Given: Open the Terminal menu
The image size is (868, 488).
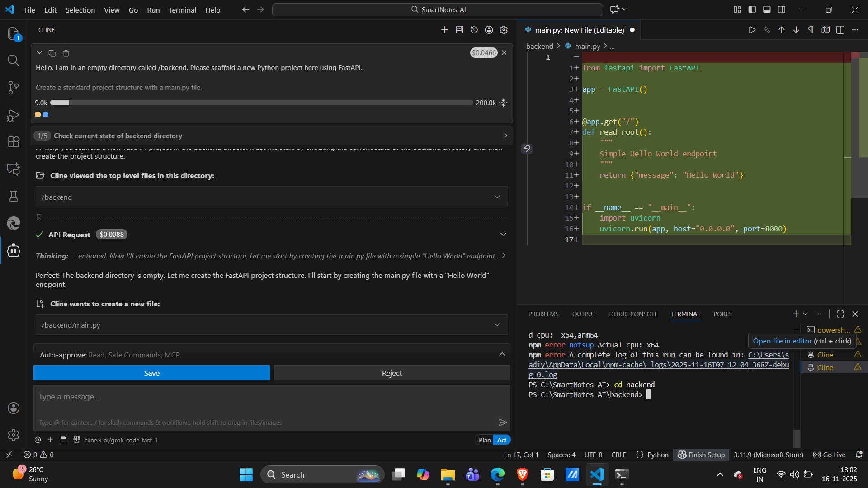Looking at the screenshot, I should (x=182, y=10).
